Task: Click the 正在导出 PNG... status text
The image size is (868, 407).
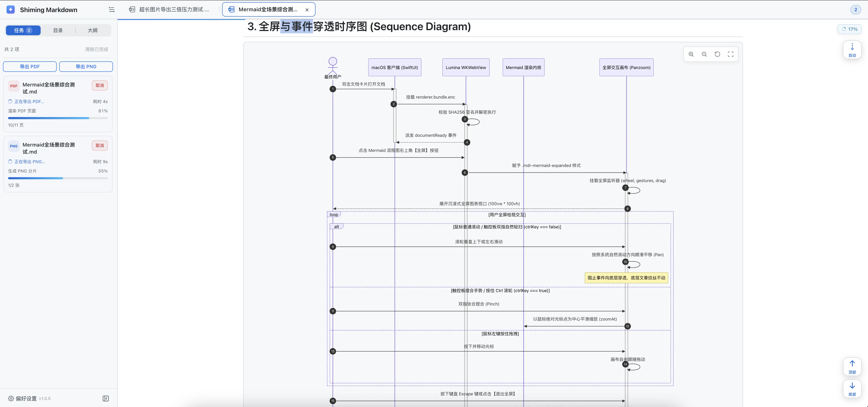Action: click(30, 161)
